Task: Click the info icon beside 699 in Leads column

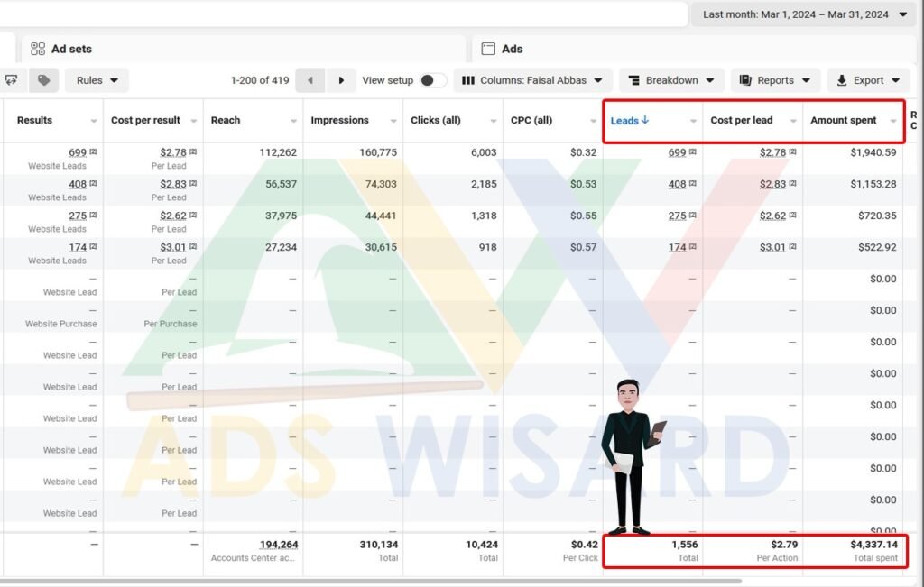Action: coord(692,151)
